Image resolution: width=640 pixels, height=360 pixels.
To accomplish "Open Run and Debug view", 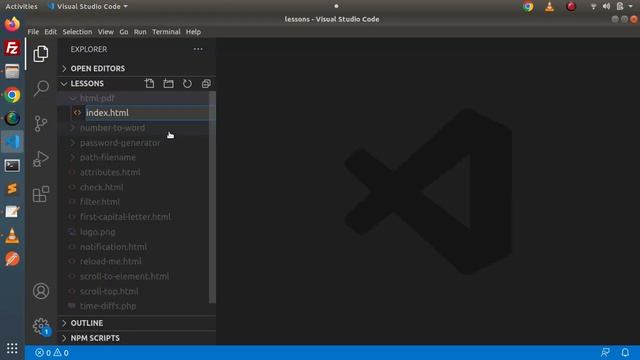I will click(41, 159).
